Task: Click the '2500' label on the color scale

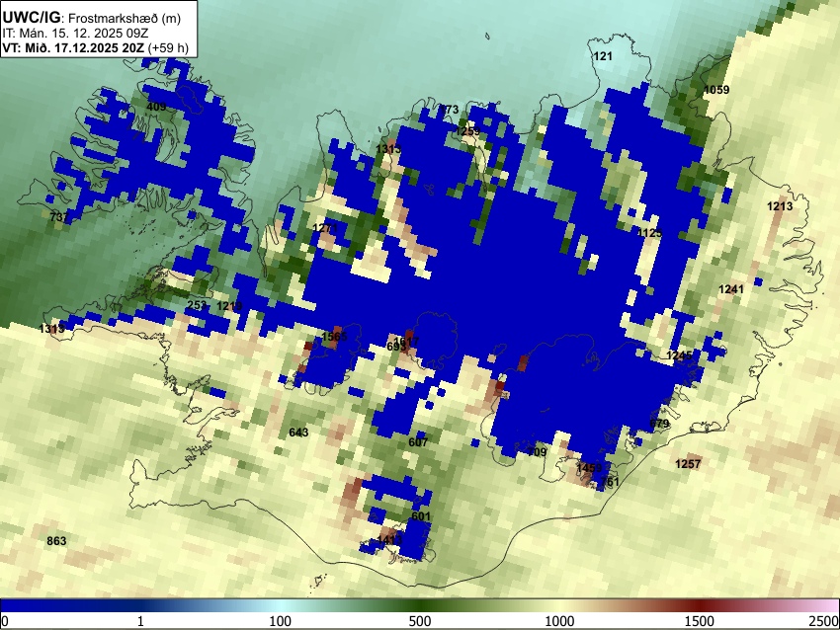Action: click(824, 621)
